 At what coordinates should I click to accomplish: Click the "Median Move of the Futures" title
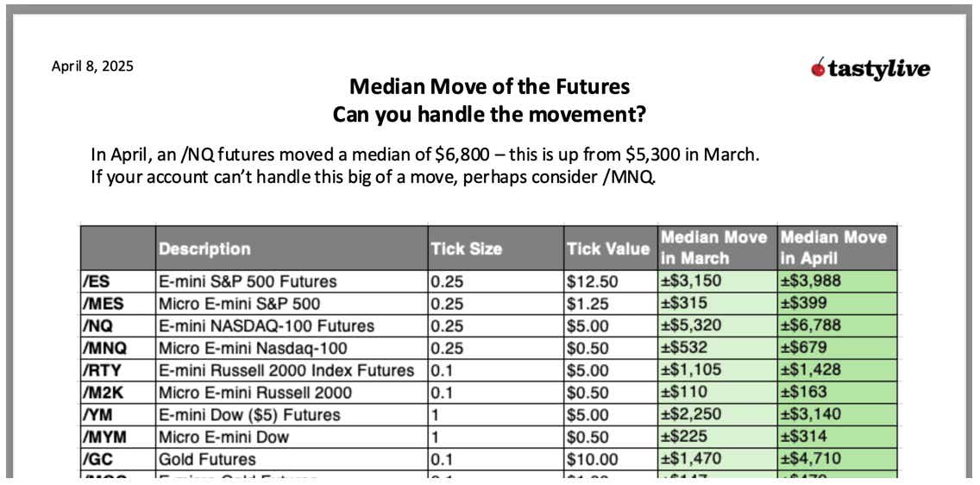point(489,87)
